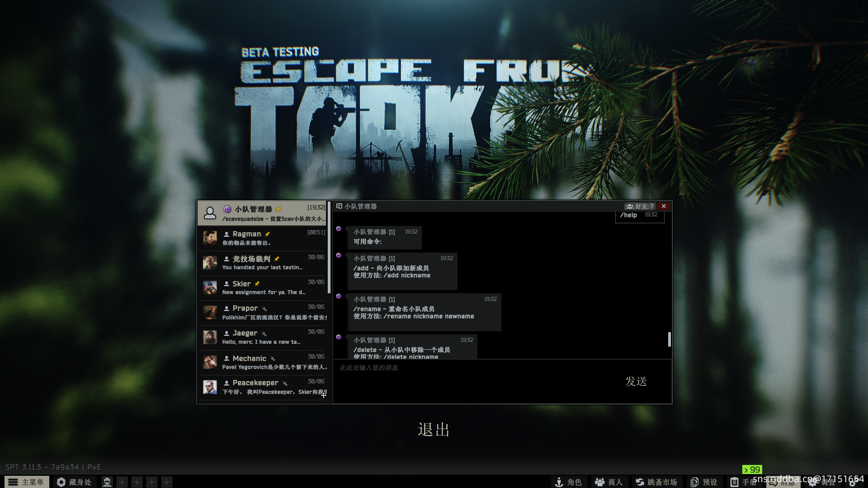Select 'Pavel Yegorovich' Mechanic preview text

pyautogui.click(x=274, y=367)
